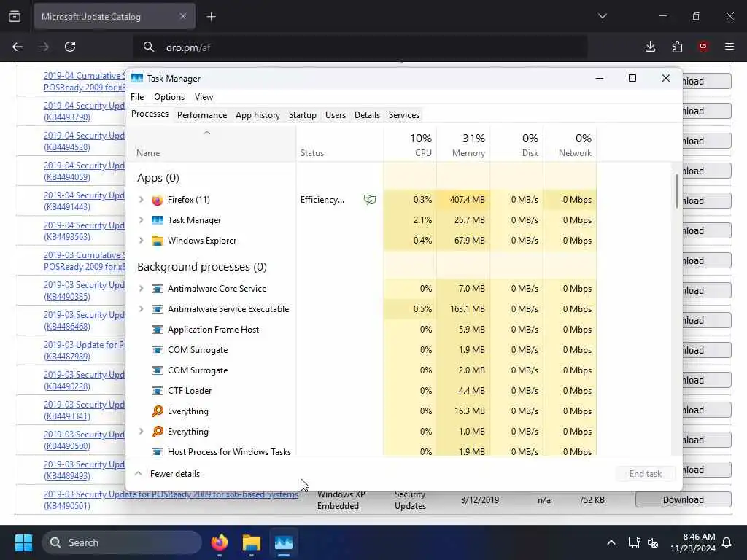Screen dimensions: 747x560
Task: Open the File menu in Task Manager
Action: point(137,97)
